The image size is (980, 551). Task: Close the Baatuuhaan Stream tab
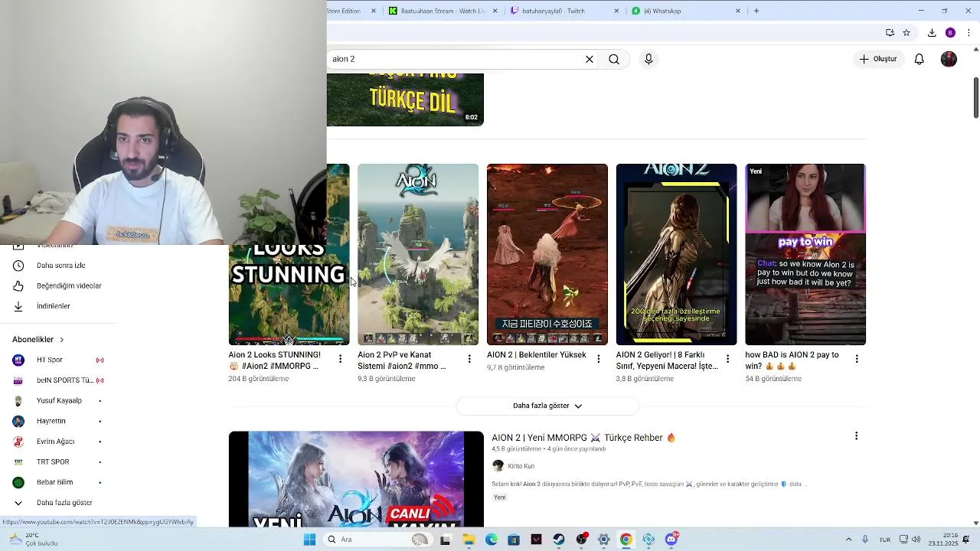(495, 11)
